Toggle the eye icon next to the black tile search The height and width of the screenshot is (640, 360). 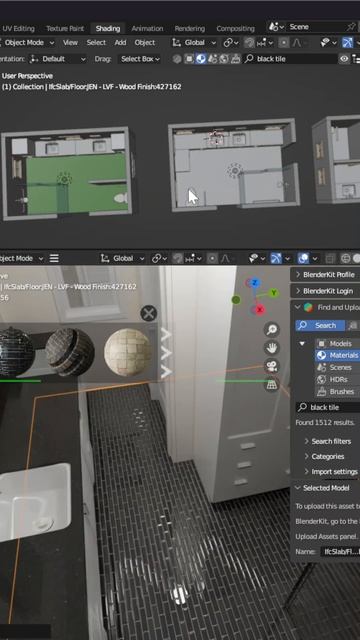[x=344, y=59]
